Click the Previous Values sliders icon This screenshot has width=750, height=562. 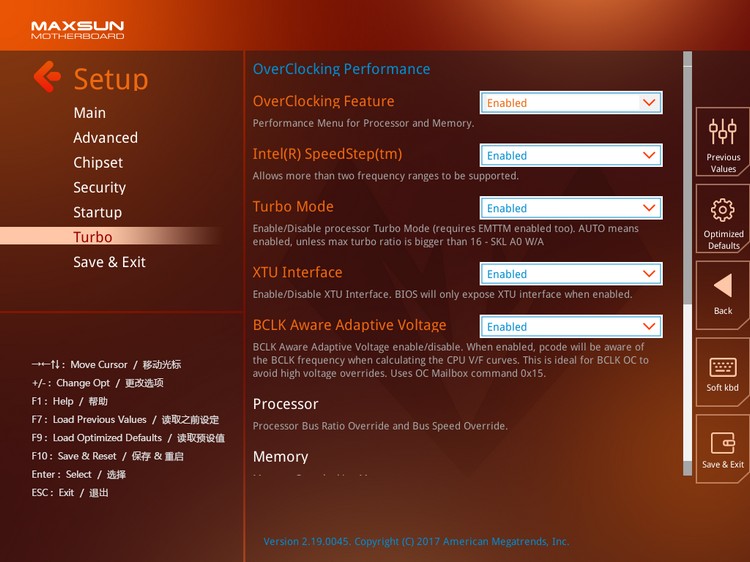tap(722, 131)
